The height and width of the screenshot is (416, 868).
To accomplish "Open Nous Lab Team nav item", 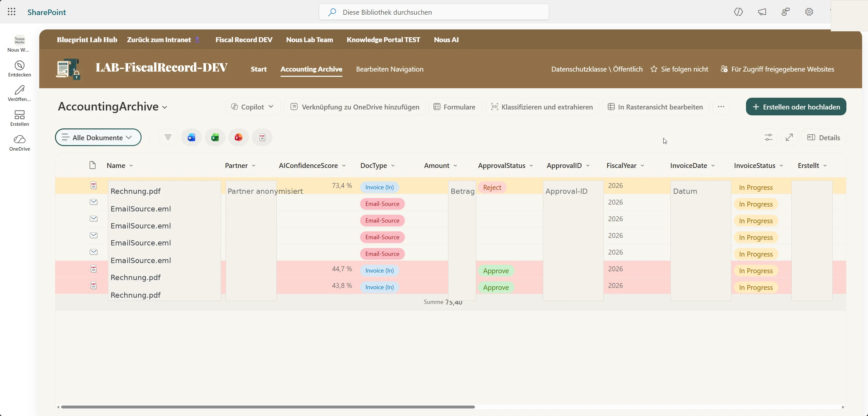I will (310, 40).
